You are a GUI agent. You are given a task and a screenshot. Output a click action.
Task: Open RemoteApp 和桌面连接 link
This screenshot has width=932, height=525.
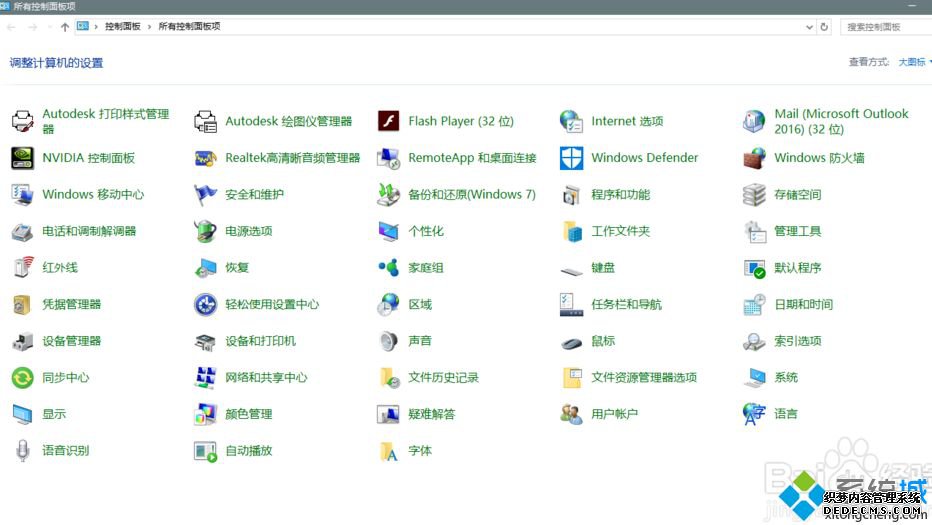(x=472, y=158)
